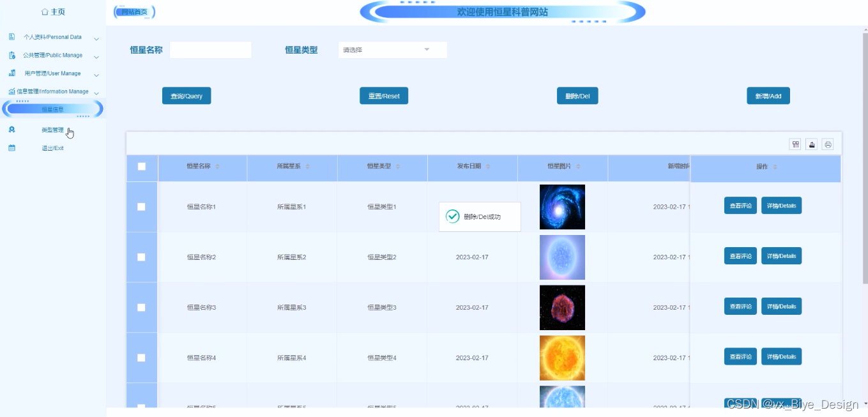
Task: Click 详情/Details for row 恒星名称4
Action: point(781,356)
